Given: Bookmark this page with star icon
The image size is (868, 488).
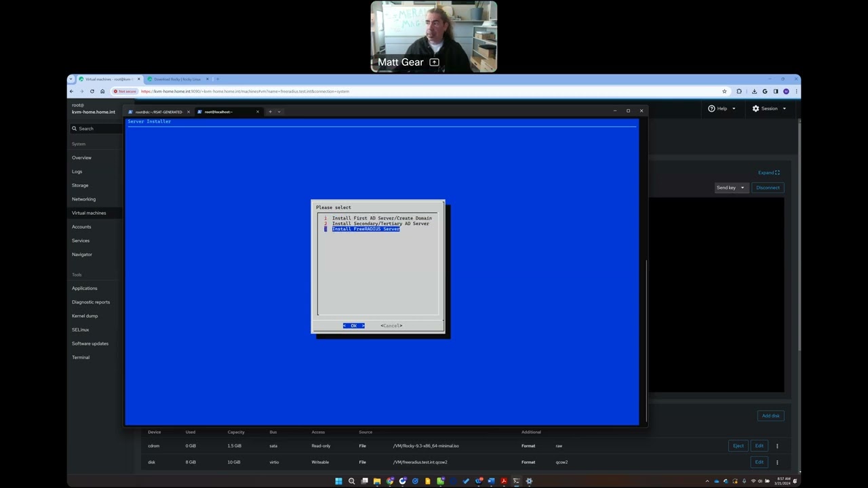Looking at the screenshot, I should [x=724, y=91].
